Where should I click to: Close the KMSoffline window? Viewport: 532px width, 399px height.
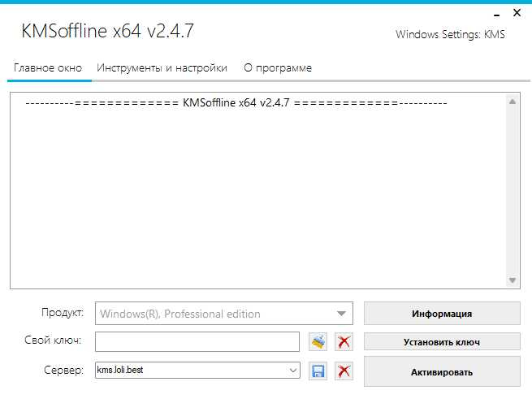(517, 13)
